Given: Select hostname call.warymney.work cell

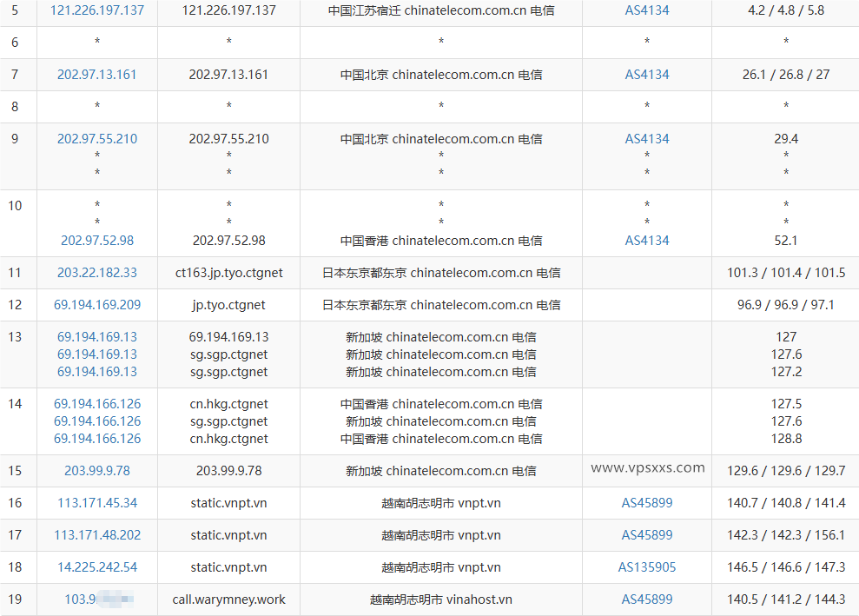Looking at the screenshot, I should (228, 599).
